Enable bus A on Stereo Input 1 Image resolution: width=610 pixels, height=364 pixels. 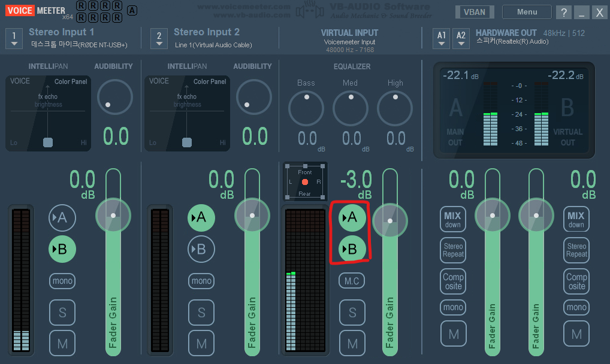[62, 217]
